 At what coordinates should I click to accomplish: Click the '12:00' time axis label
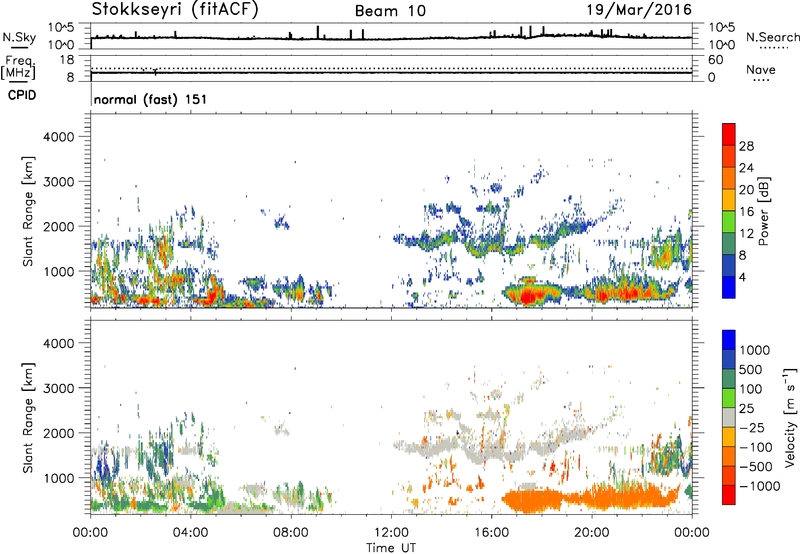coord(391,533)
